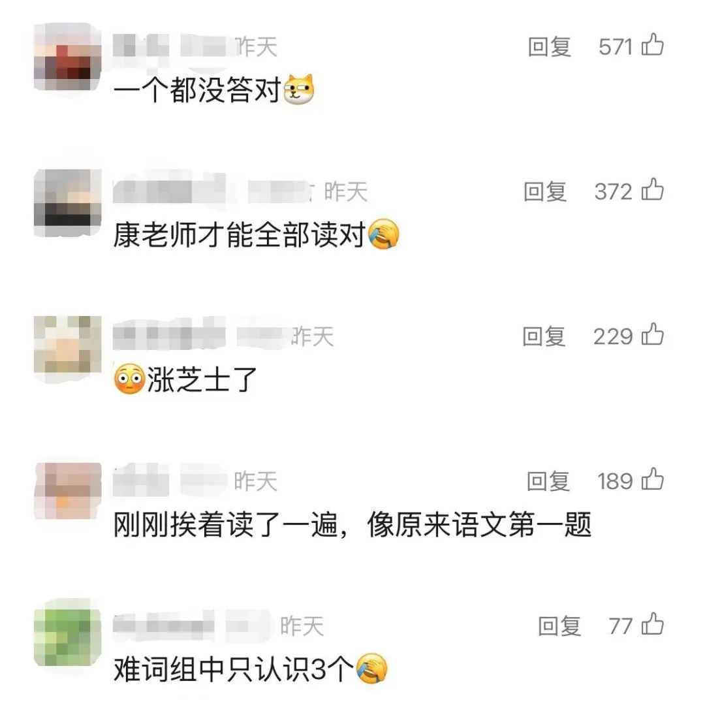Tap the flushed face emoji before '涨芝士了'
This screenshot has height=728, width=705.
(129, 379)
